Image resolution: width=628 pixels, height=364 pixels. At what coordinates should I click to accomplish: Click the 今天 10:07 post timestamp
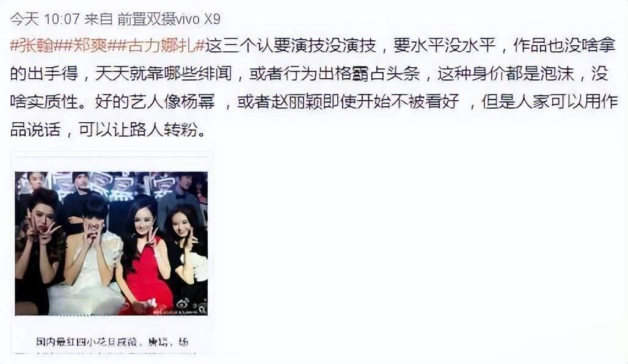tap(45, 19)
